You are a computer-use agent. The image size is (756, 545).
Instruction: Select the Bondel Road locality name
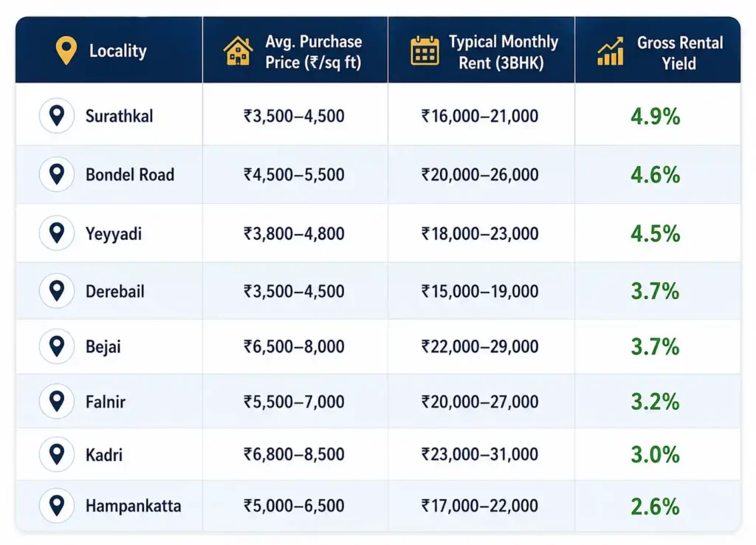click(x=130, y=174)
